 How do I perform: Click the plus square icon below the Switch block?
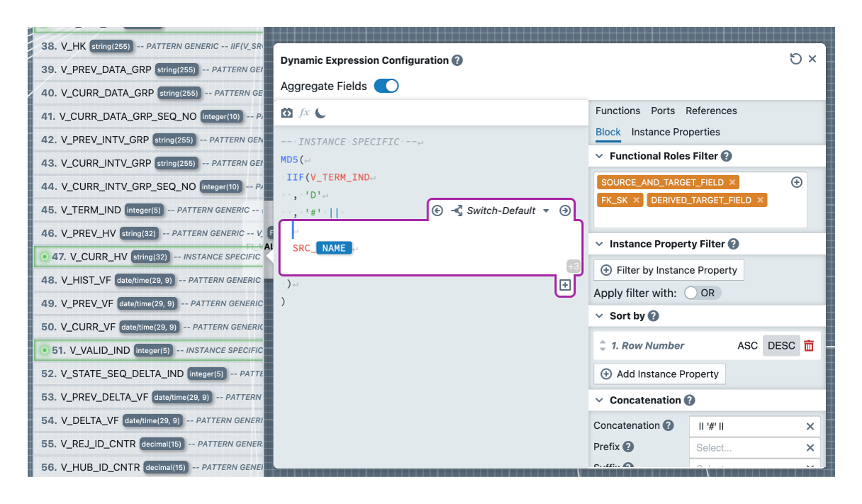(565, 285)
